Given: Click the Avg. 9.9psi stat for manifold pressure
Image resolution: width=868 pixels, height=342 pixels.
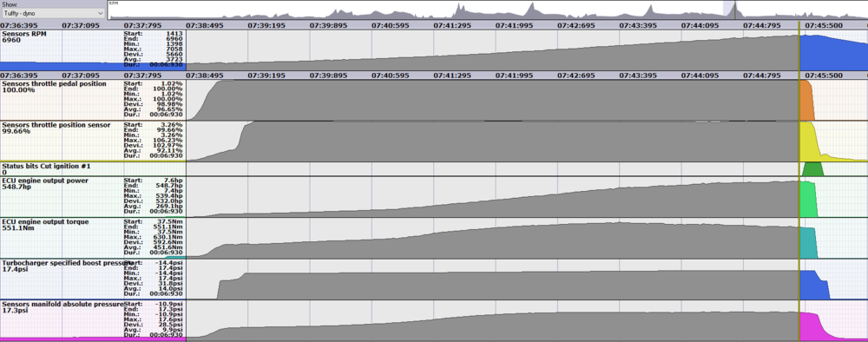Looking at the screenshot, I should tap(154, 330).
